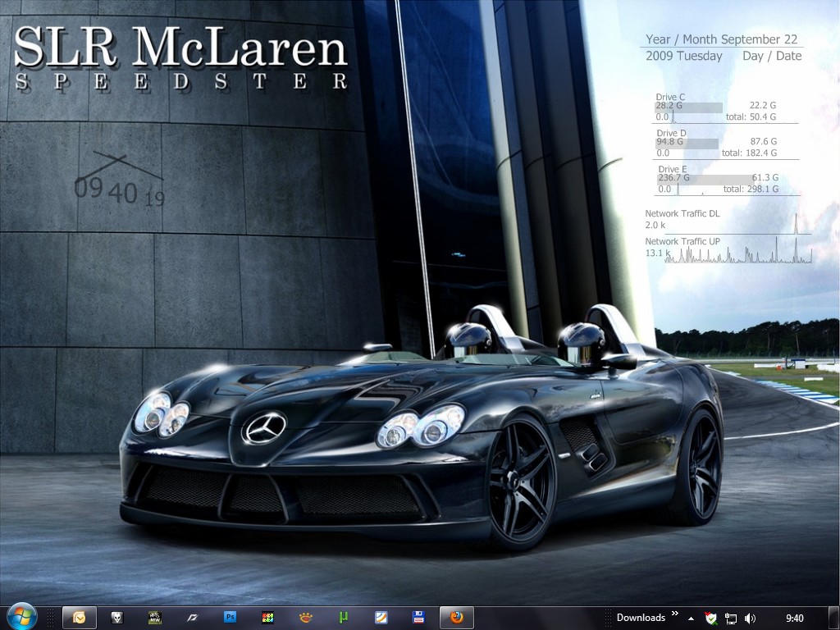Open the colorful film-grid taskbar icon
The height and width of the screenshot is (630, 840).
pyautogui.click(x=268, y=618)
